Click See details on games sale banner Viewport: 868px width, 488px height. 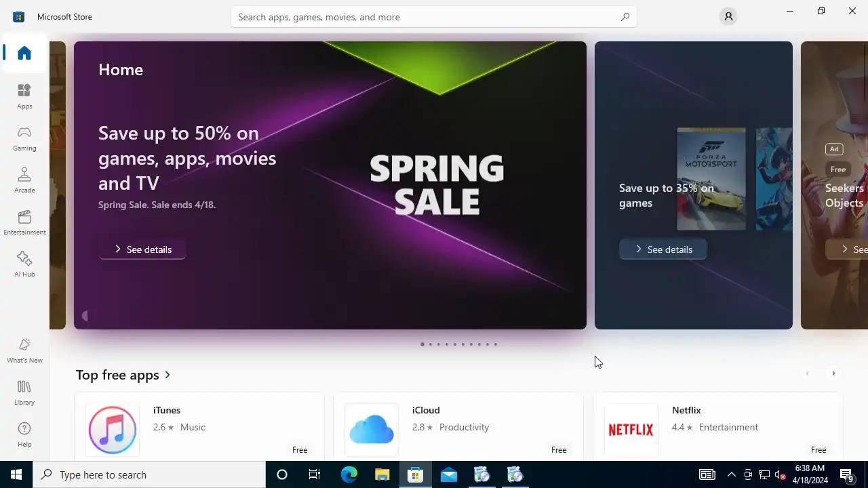663,249
